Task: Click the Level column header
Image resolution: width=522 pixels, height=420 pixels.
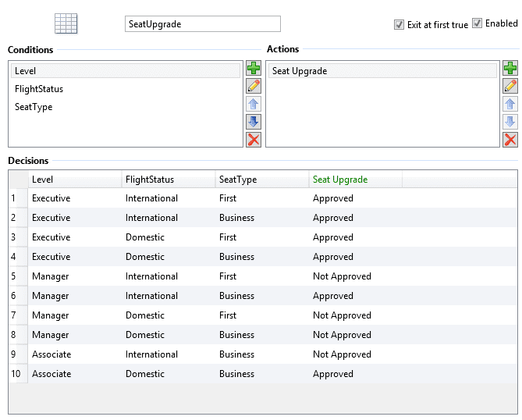Action: 74,180
